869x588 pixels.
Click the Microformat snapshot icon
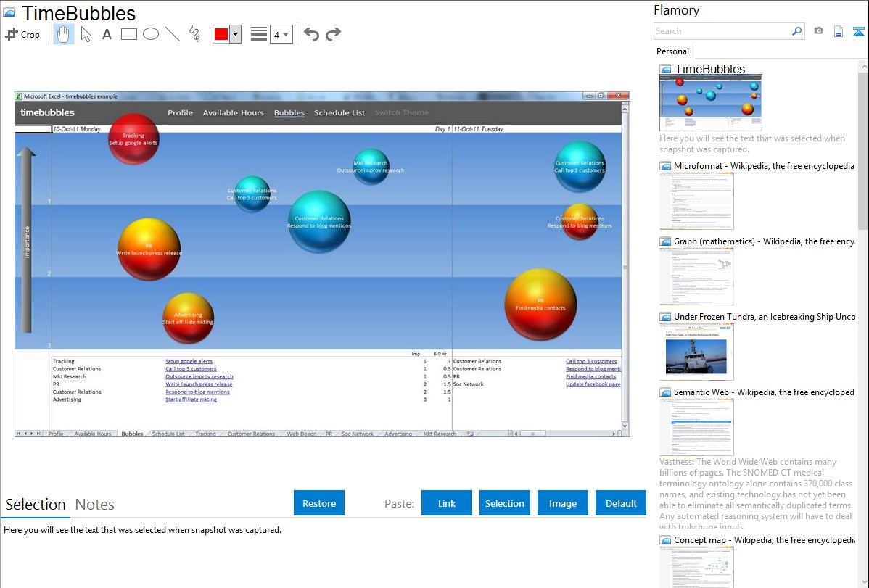[665, 166]
